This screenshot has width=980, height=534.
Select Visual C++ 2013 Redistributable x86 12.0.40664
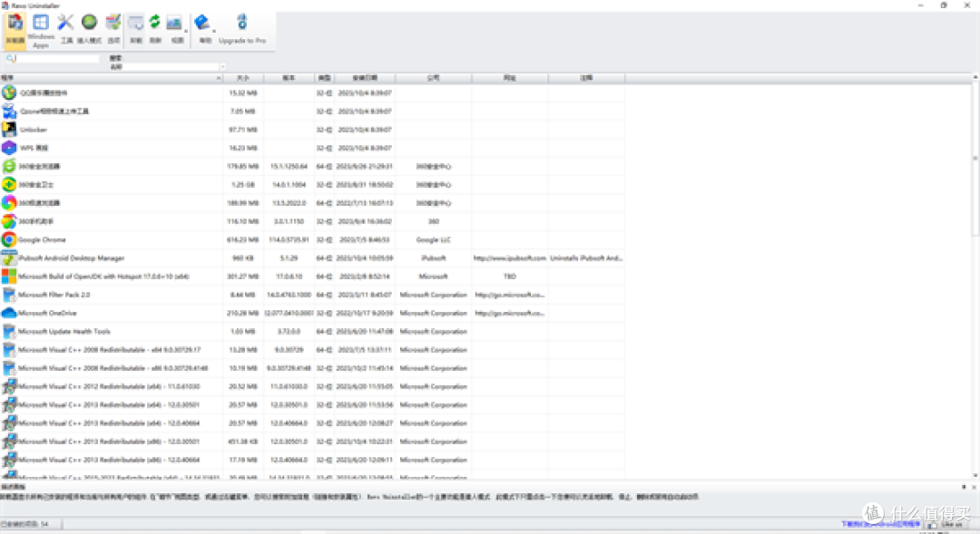click(312, 460)
